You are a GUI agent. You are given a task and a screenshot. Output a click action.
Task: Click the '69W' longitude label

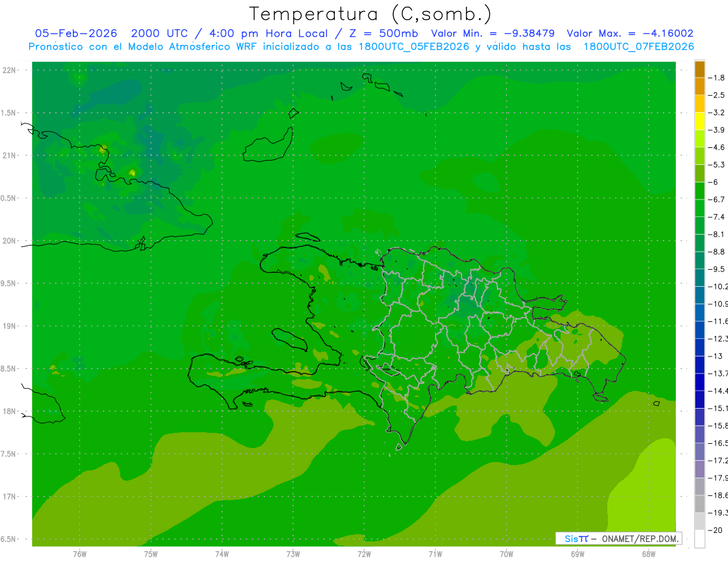point(578,554)
